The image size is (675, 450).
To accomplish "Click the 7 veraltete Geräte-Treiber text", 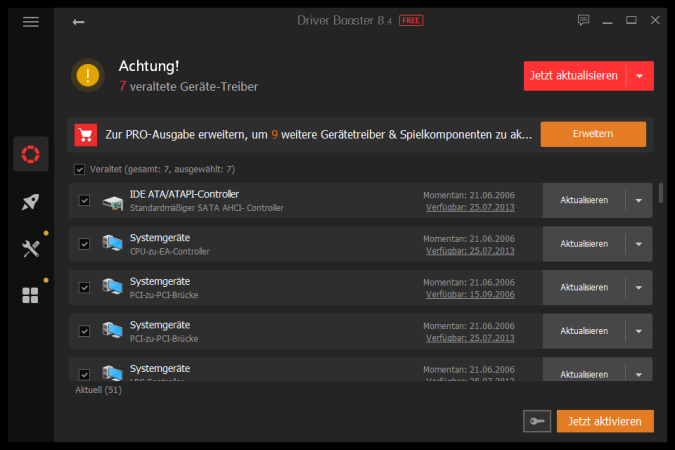I will click(189, 87).
